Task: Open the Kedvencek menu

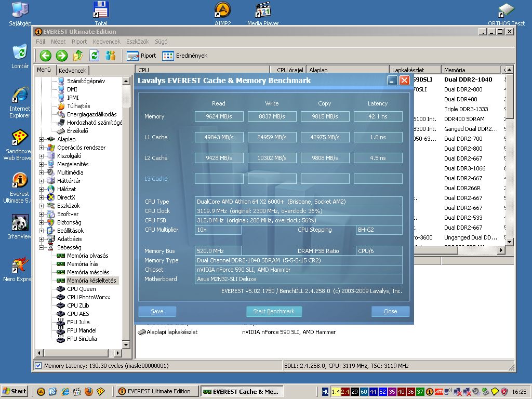Action: tap(107, 42)
